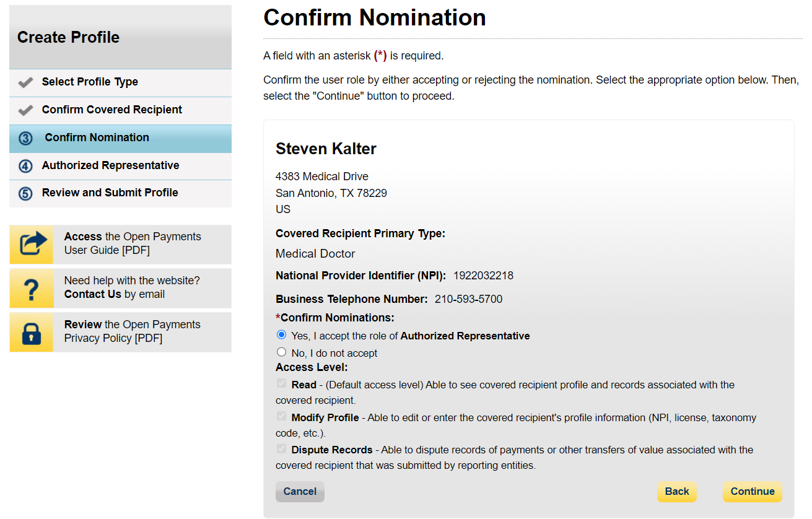This screenshot has height=519, width=812.
Task: Click the step 4 circle icon
Action: (25, 166)
